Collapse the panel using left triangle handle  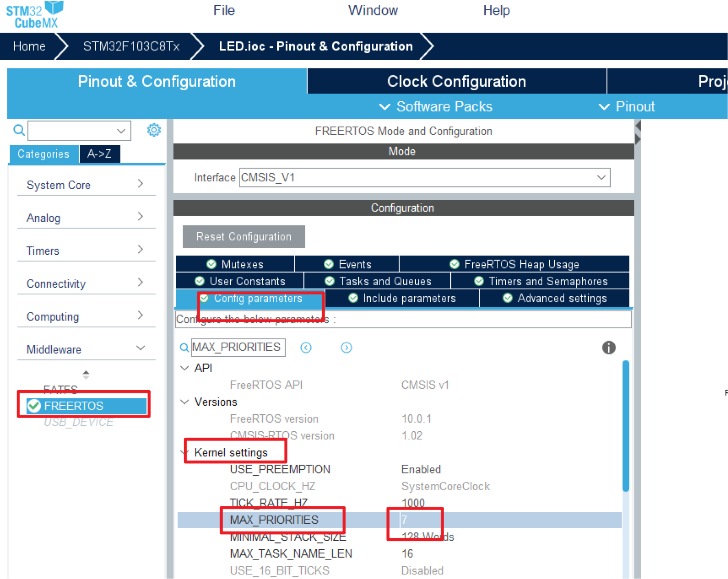point(638,126)
